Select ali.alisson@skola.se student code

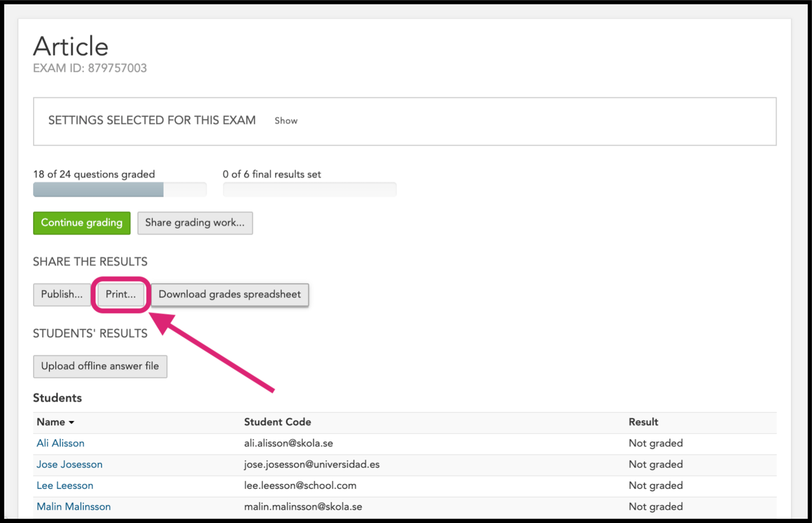click(288, 443)
